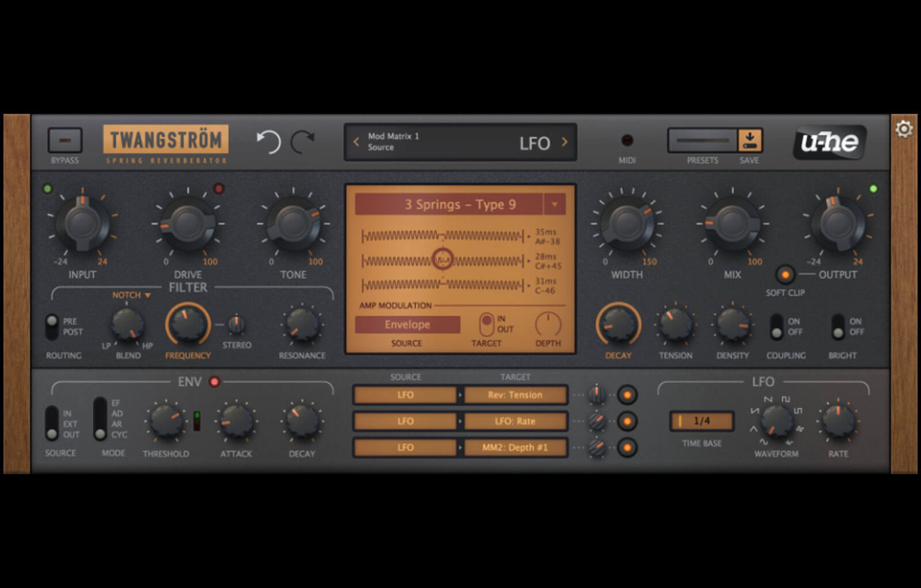Open the 3 Springs – Type 9 dropdown

449,205
